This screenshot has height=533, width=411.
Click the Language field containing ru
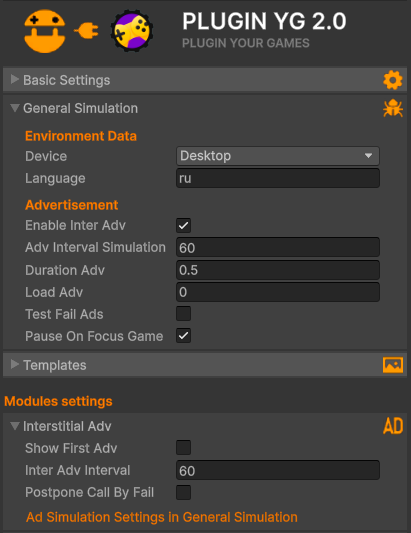click(278, 178)
